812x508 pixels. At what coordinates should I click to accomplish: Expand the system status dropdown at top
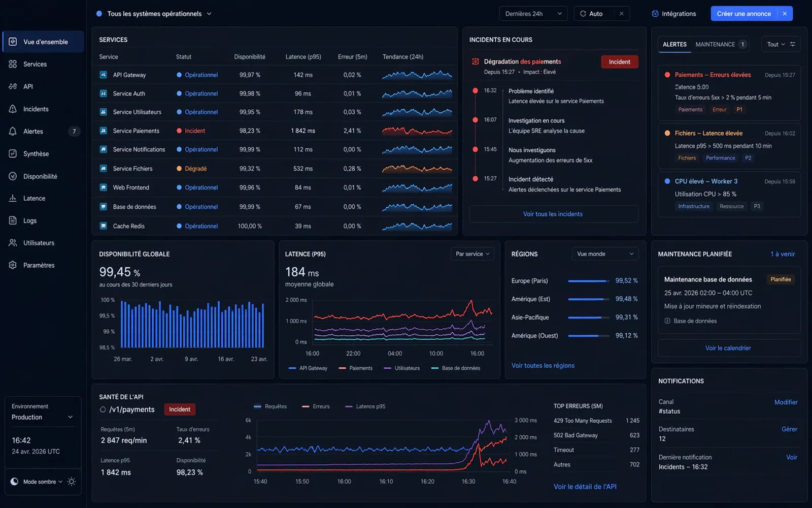pos(209,14)
